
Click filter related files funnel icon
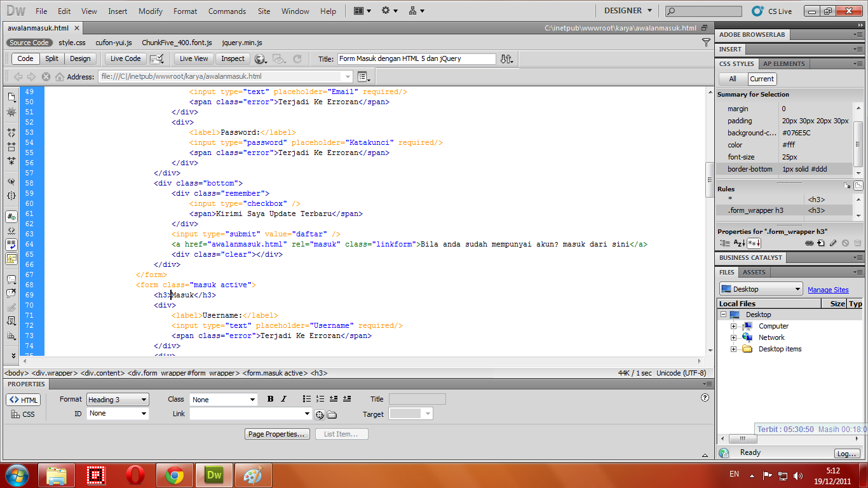[x=706, y=43]
